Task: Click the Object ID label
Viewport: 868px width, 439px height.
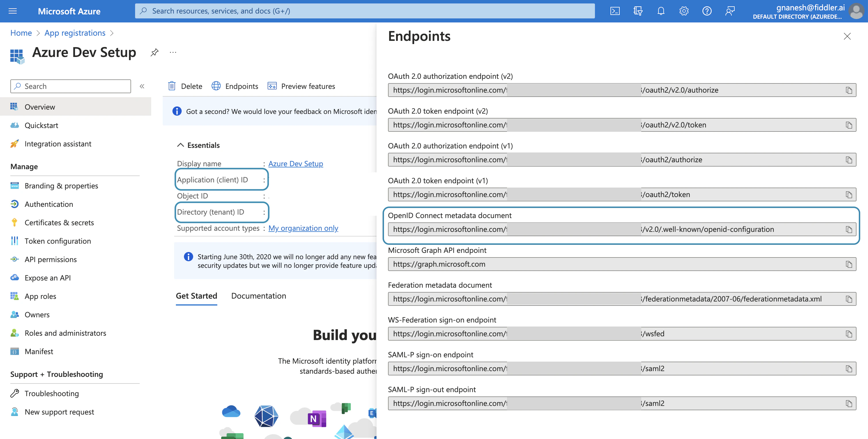Action: (x=192, y=196)
